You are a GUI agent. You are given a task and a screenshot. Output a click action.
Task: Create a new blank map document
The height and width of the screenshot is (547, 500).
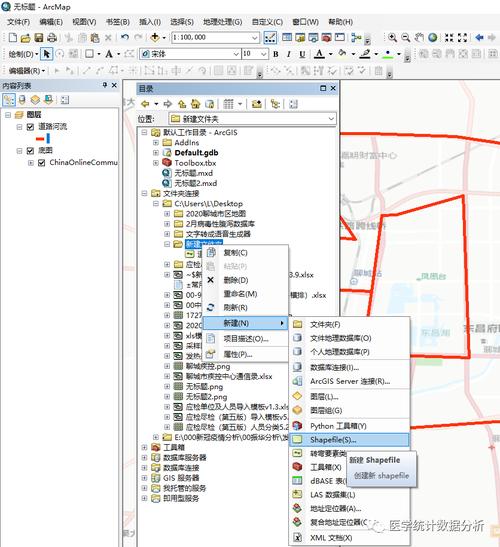[13, 37]
